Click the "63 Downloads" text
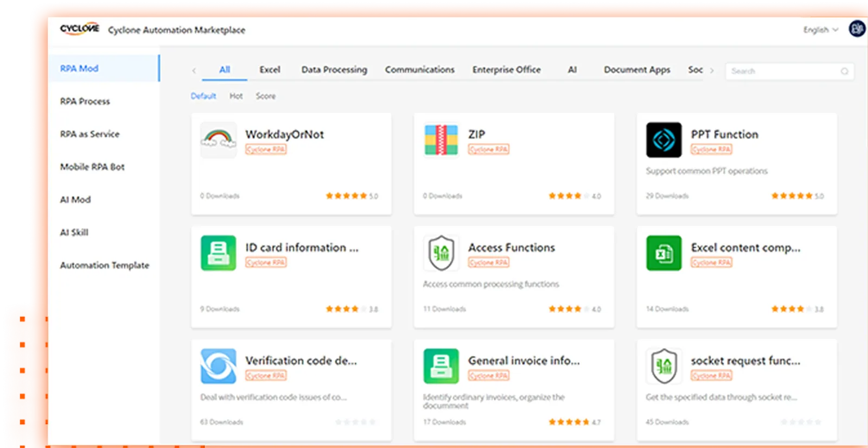 (222, 422)
